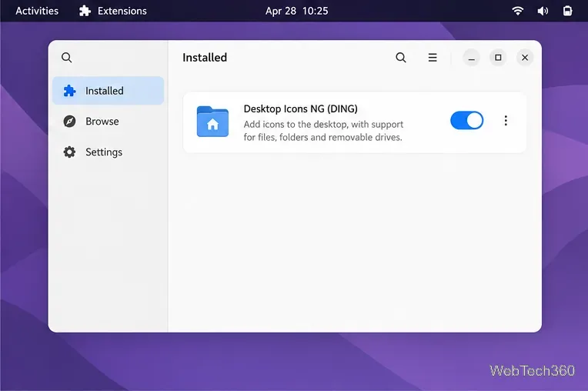588x391 pixels.
Task: Select the Installed puzzle-piece sidebar item
Action: pos(108,91)
